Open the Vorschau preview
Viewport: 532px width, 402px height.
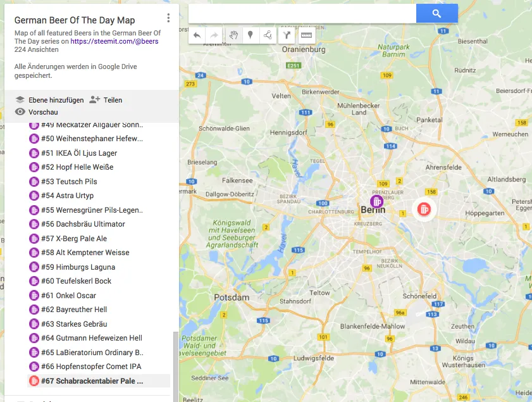point(43,112)
